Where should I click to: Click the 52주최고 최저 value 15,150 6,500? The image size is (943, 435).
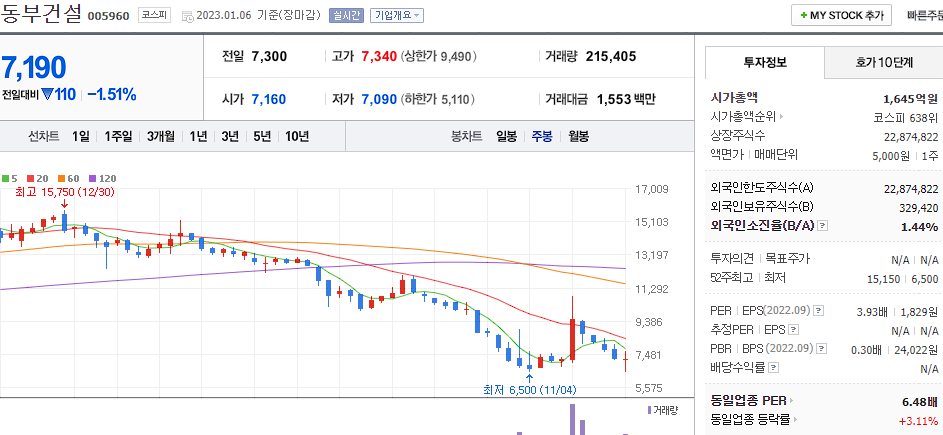coord(903,279)
